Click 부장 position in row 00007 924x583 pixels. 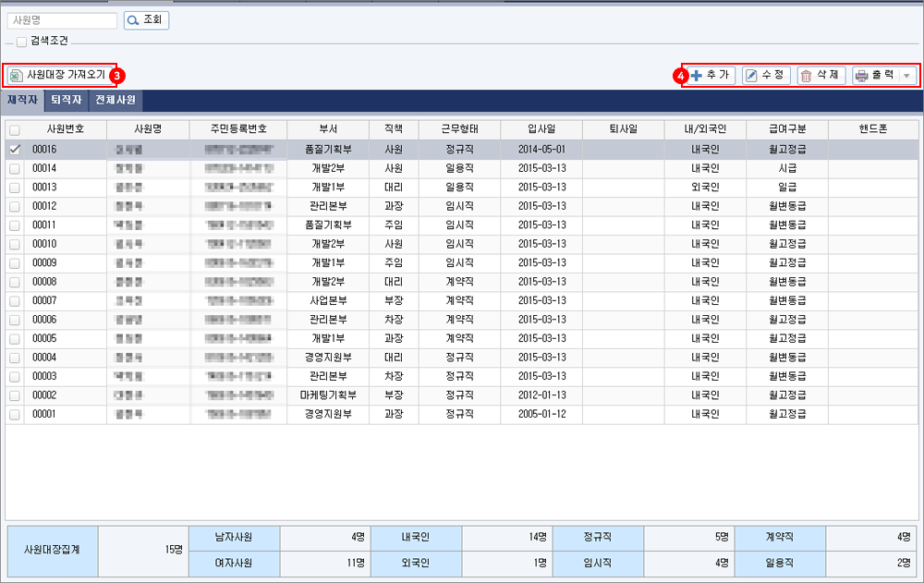point(394,300)
